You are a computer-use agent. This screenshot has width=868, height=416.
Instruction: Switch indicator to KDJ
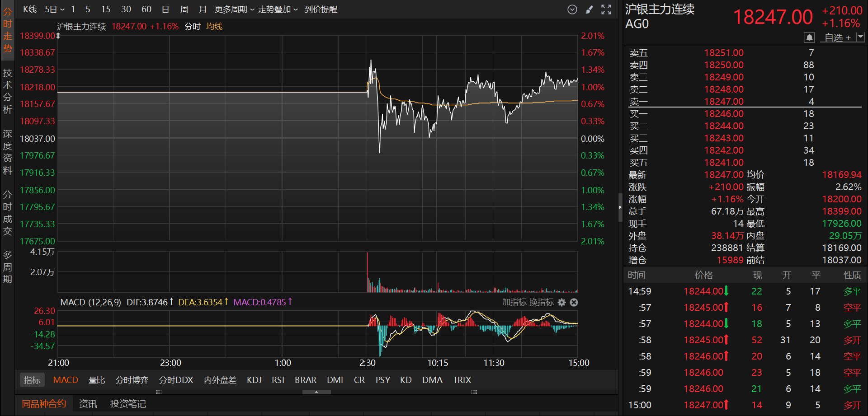click(254, 380)
